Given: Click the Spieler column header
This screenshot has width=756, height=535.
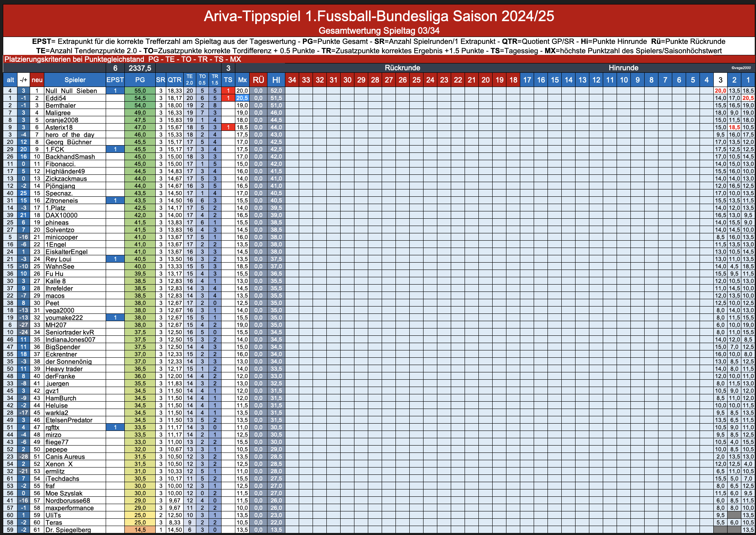Looking at the screenshot, I should 75,80.
